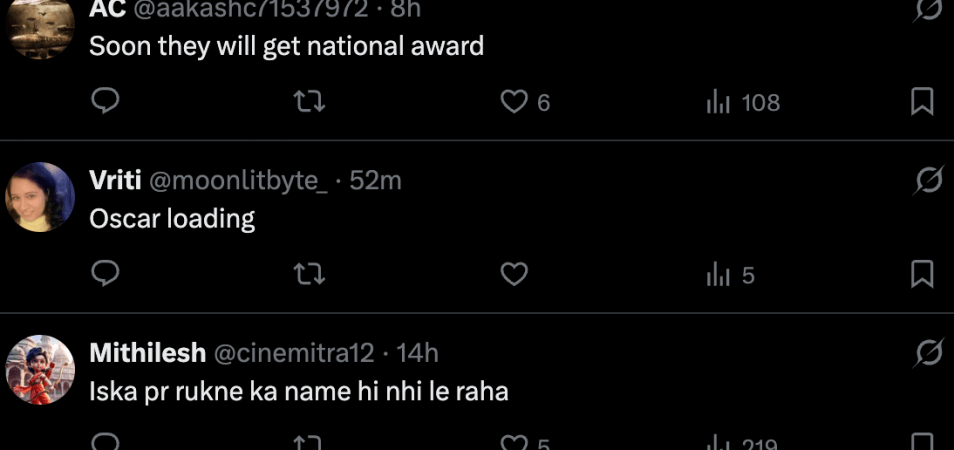Like the "Soon they will get national award" tweet

[x=514, y=102]
